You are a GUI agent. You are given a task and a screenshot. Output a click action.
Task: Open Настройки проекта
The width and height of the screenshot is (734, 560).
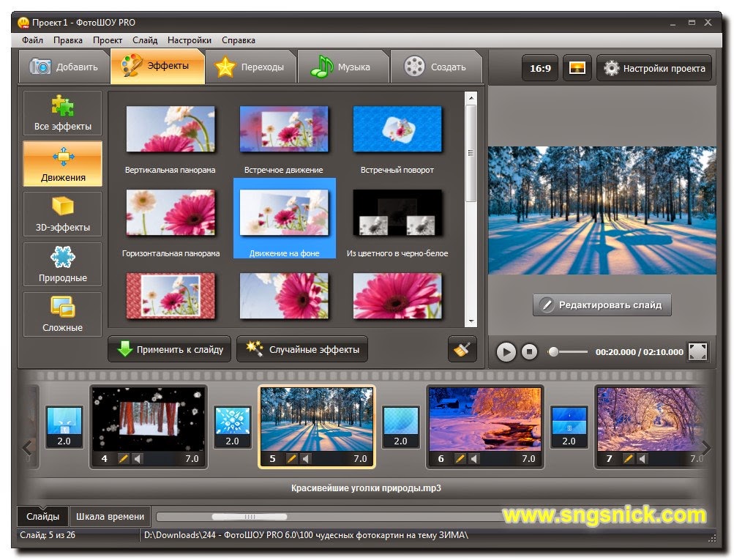[x=654, y=68]
